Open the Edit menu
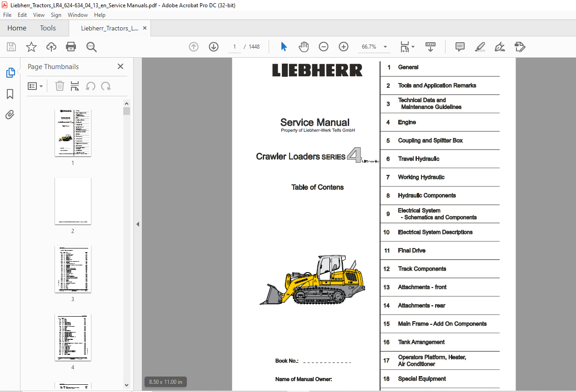This screenshot has width=576, height=392. [22, 15]
